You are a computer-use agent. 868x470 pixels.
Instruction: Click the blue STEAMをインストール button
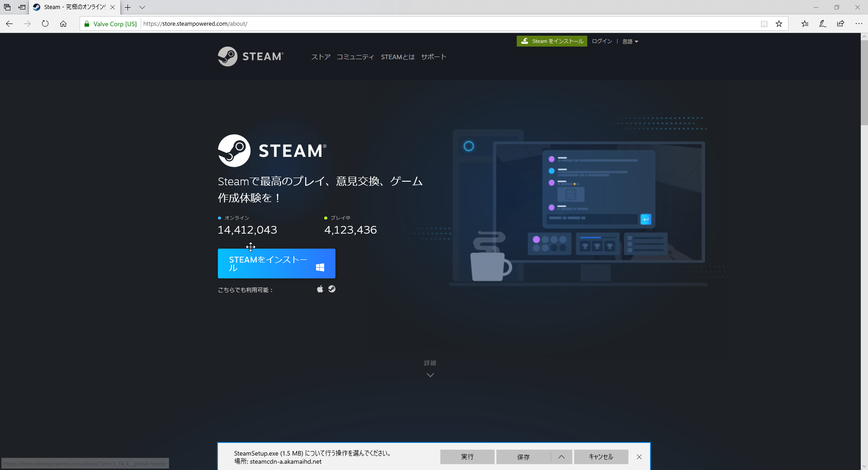click(x=277, y=263)
